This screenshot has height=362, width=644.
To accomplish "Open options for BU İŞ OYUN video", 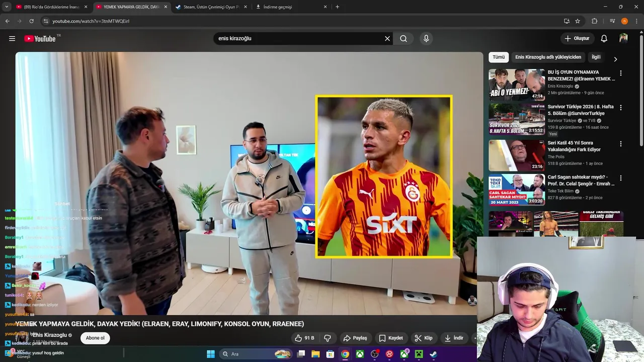I will click(620, 73).
